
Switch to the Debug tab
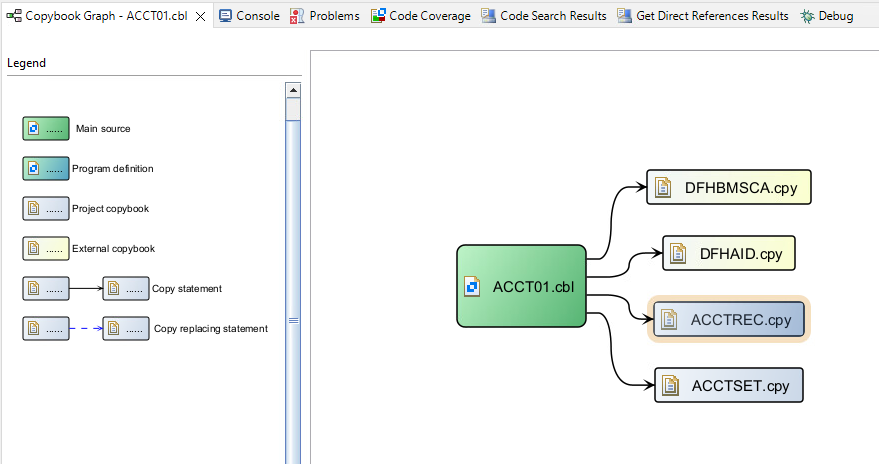pyautogui.click(x=827, y=16)
